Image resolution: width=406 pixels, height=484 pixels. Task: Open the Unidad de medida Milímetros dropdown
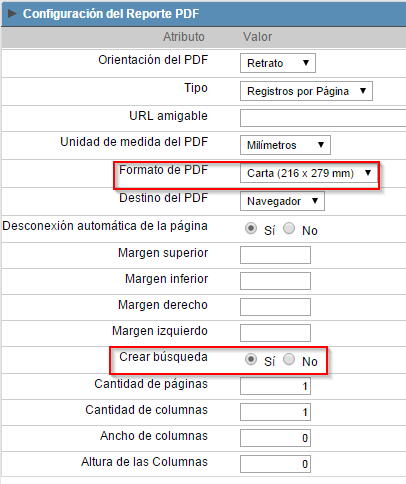pyautogui.click(x=285, y=145)
